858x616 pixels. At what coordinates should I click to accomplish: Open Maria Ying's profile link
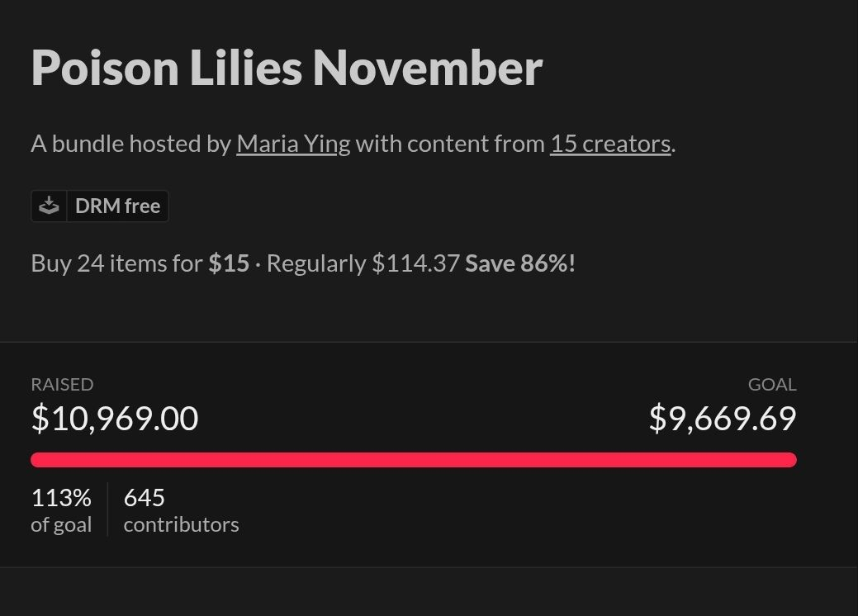pyautogui.click(x=293, y=144)
